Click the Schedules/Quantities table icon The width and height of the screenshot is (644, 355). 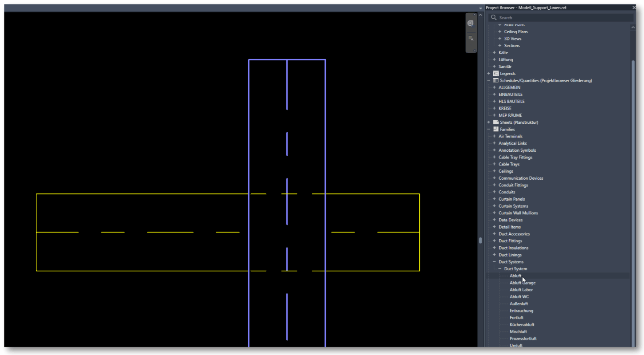tap(496, 80)
